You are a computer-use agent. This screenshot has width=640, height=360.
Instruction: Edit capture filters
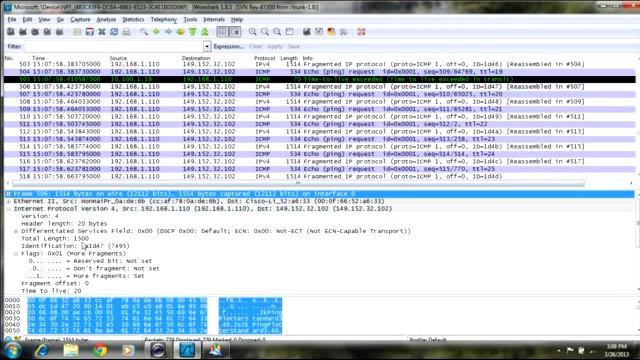pyautogui.click(x=307, y=32)
